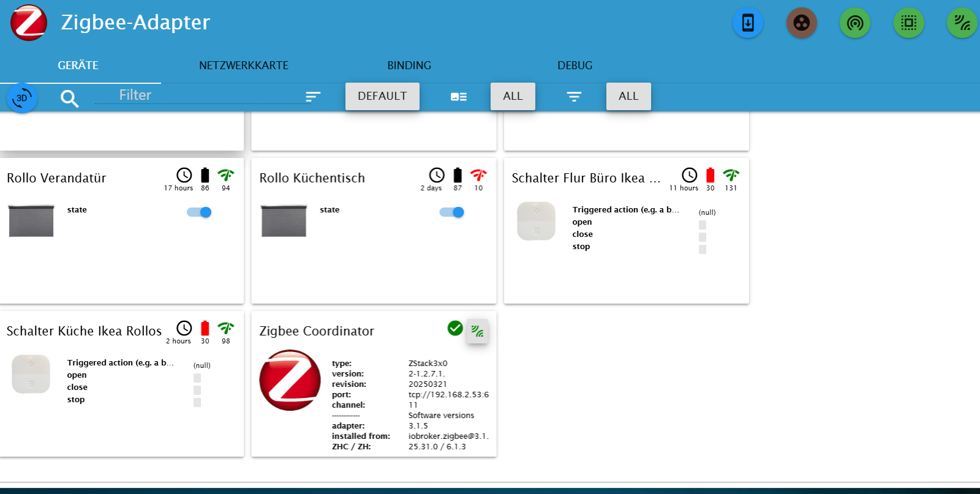Click the red signal icon on Rollo Küchentisch
Screen dimensions: 980x494
click(478, 175)
